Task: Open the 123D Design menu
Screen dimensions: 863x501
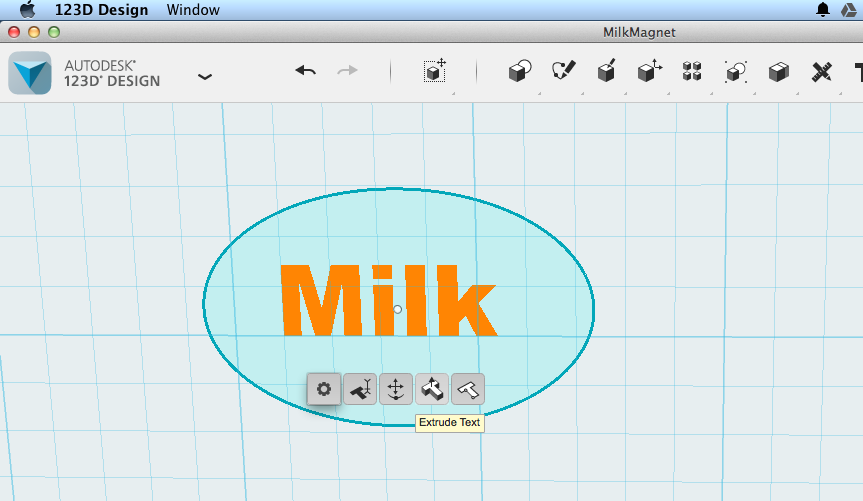Action: pyautogui.click(x=101, y=10)
